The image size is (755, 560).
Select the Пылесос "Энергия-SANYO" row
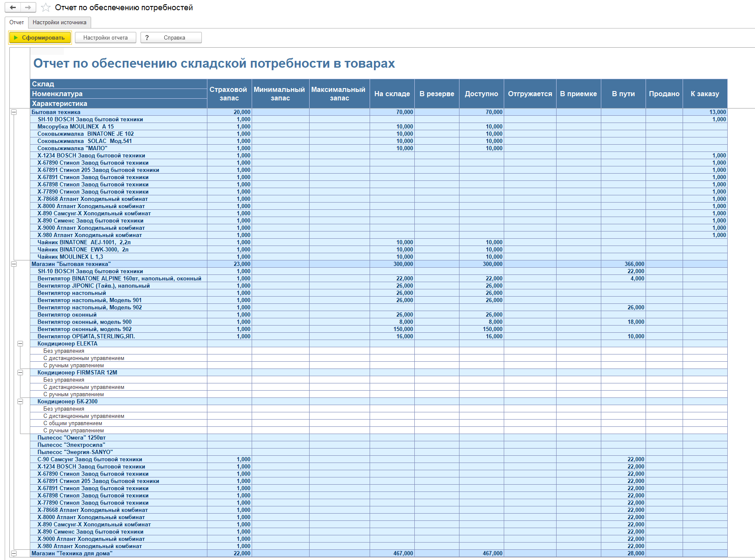(379, 452)
